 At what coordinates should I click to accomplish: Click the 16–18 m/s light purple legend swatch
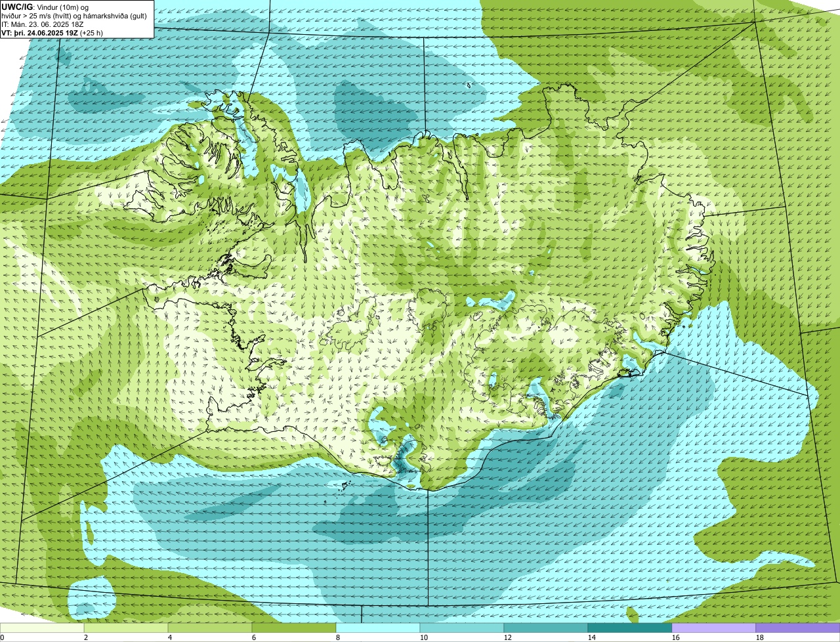click(714, 628)
